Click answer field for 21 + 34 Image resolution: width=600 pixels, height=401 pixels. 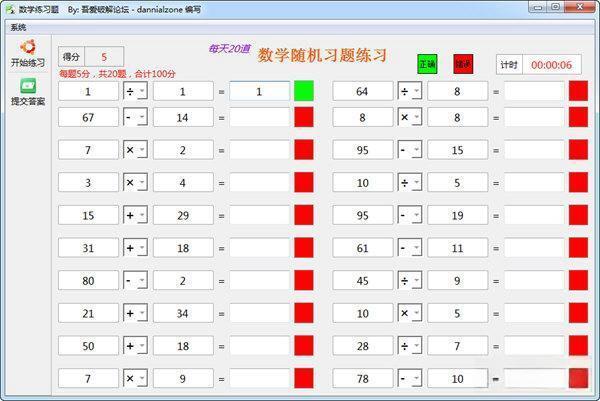[259, 313]
